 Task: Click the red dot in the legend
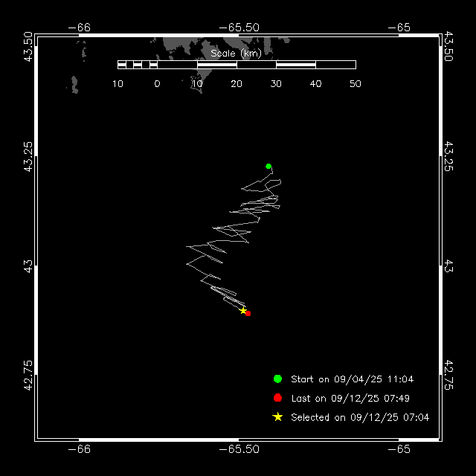tap(277, 398)
